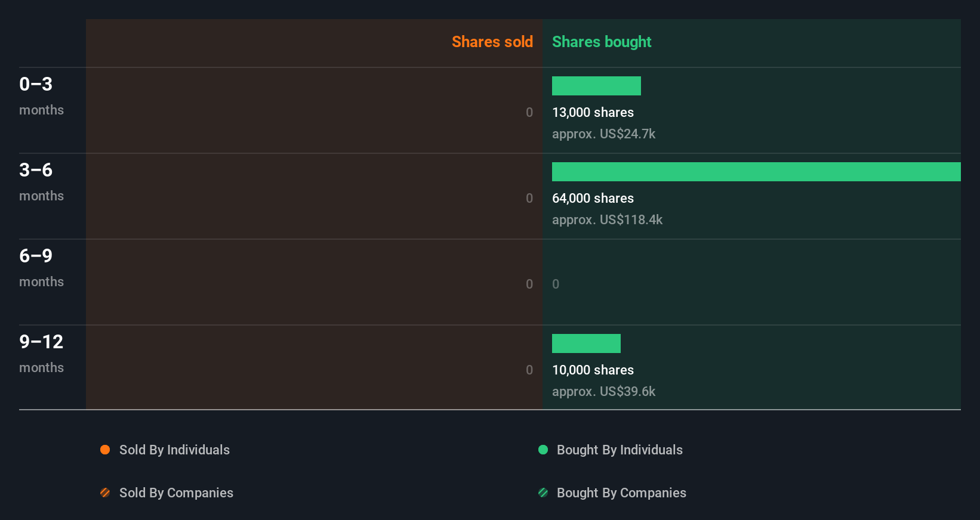Click the 3–6 months row label
Viewport: 980px width, 520px height.
coord(41,181)
